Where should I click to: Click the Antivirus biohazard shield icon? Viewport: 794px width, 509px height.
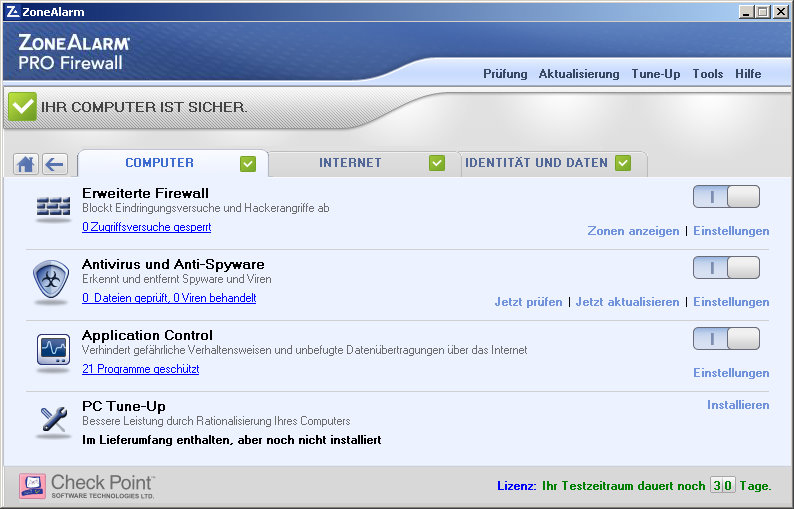(51, 282)
